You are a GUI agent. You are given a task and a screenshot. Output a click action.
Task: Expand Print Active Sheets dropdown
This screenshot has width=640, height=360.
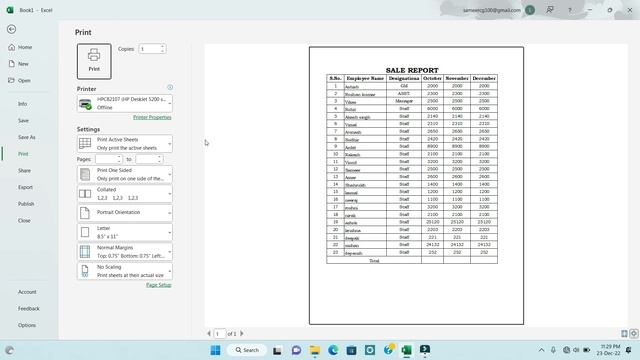click(x=124, y=144)
